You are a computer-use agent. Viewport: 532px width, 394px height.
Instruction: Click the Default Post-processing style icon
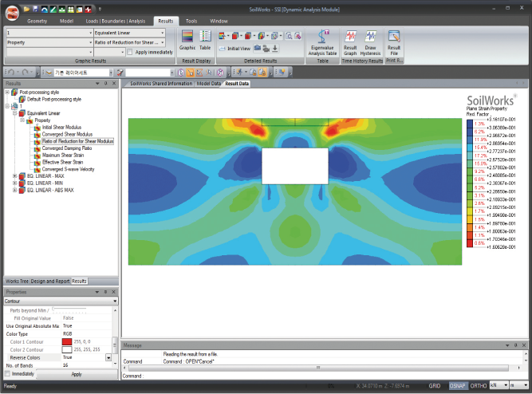(x=22, y=100)
